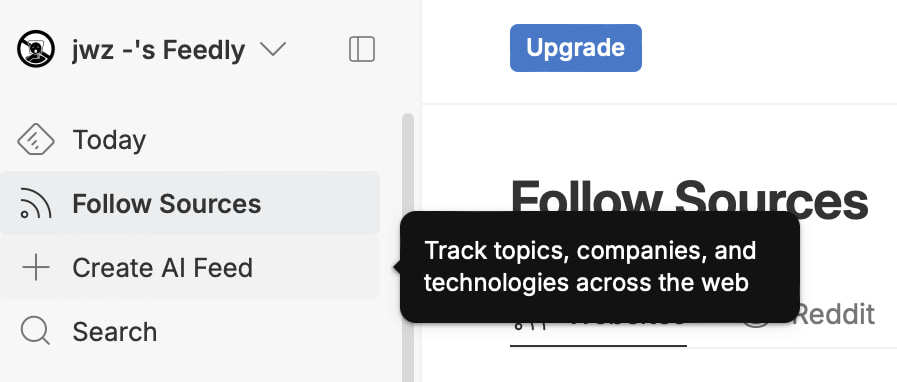The image size is (897, 382).
Task: Collapse the sidebar using the panel icon
Action: pyautogui.click(x=362, y=49)
